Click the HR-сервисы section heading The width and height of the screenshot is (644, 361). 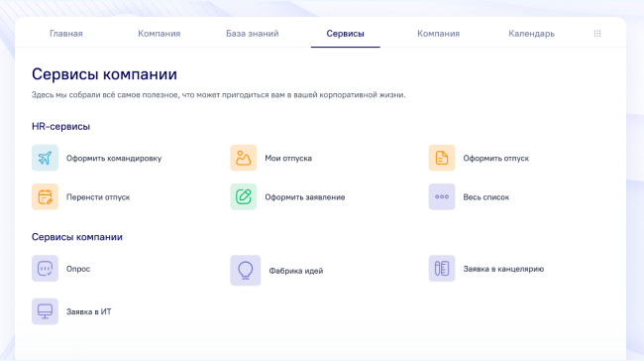coord(60,126)
